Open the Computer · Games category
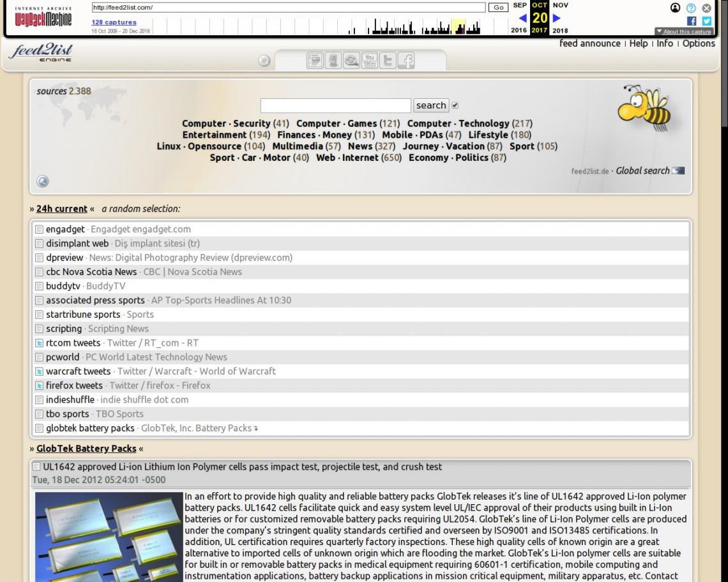 (x=336, y=123)
